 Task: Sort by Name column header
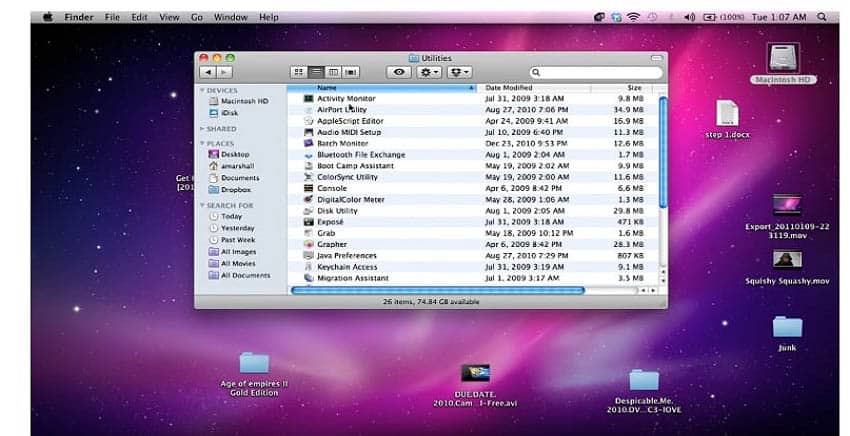pos(382,88)
